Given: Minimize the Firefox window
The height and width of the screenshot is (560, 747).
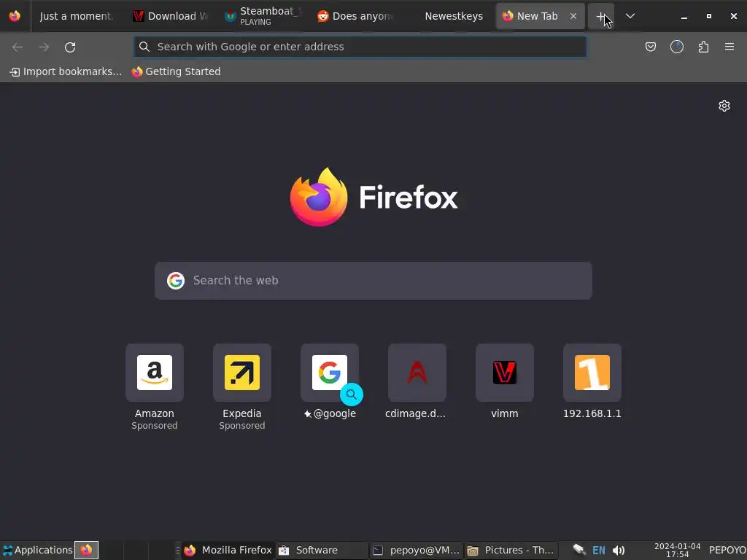Looking at the screenshot, I should 684,16.
